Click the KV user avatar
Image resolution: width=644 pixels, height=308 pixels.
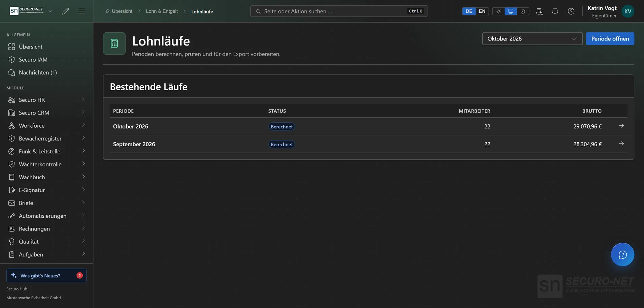(628, 11)
